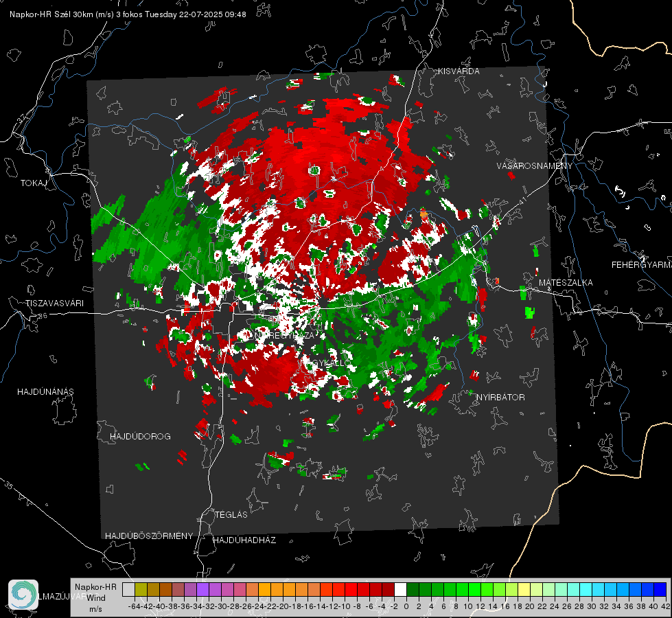Viewport: 672px width, 618px height.
Task: Pick the bright green swatch at 10
Action: point(474,590)
